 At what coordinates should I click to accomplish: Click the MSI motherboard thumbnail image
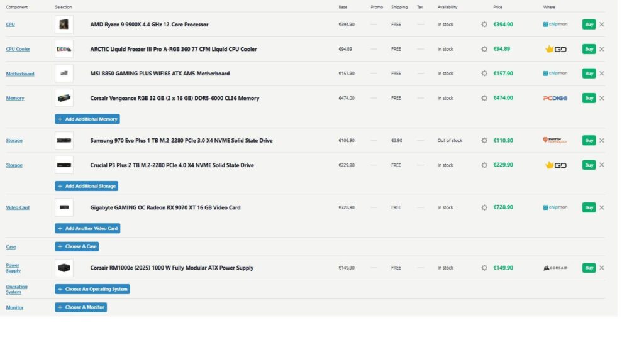(x=64, y=73)
